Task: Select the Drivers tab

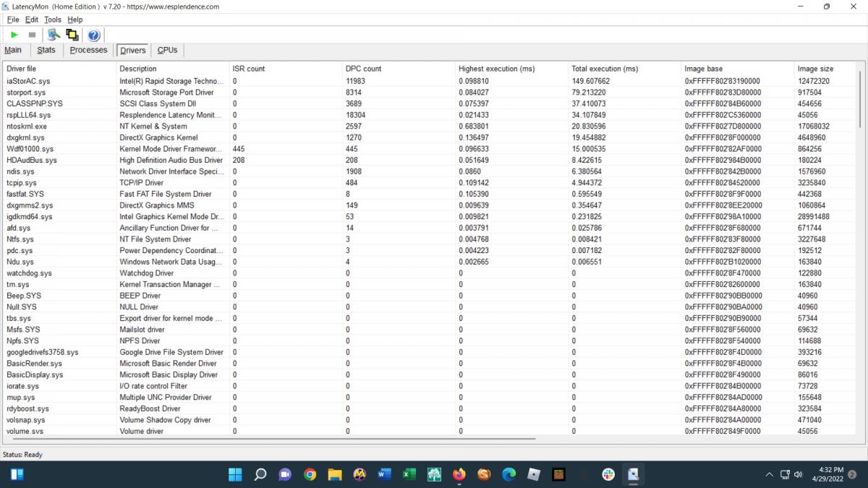Action: (133, 50)
